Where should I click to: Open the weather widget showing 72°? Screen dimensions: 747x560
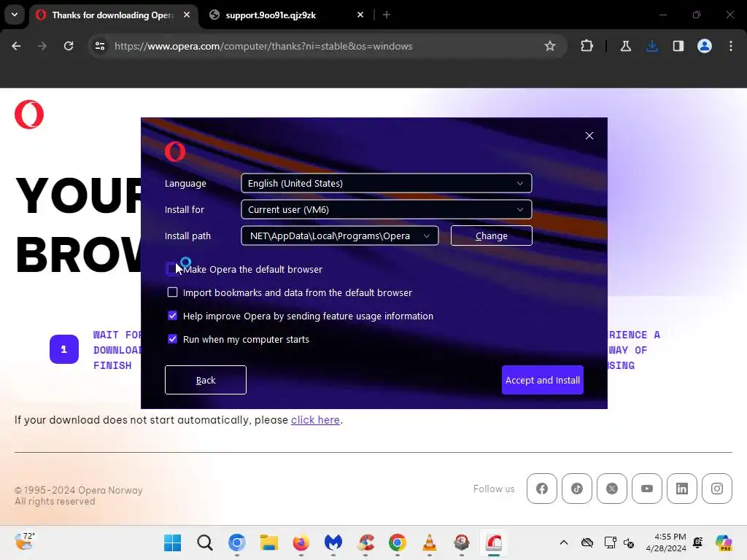(25, 542)
